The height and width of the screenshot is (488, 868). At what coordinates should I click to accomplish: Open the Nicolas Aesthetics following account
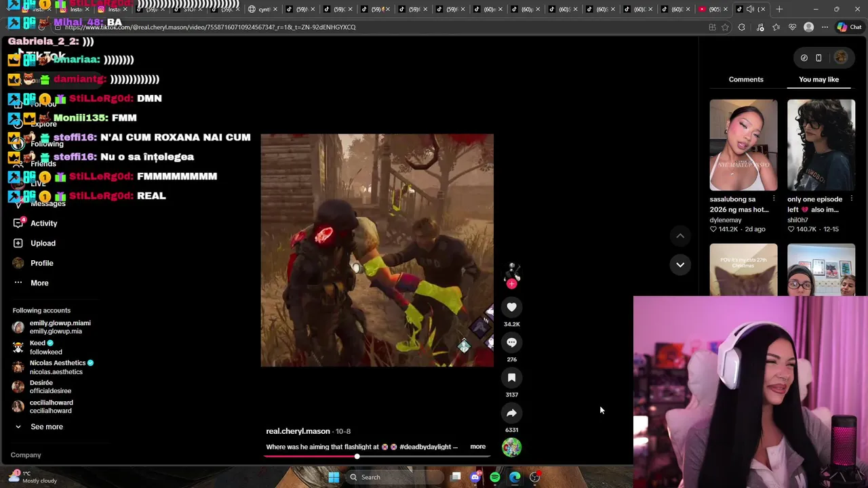click(x=53, y=367)
